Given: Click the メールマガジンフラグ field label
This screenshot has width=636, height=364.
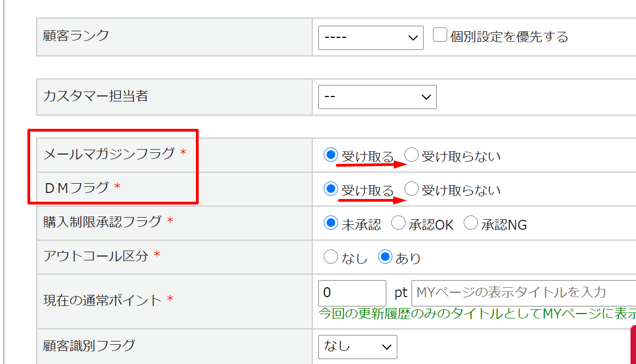Looking at the screenshot, I should pos(109,154).
